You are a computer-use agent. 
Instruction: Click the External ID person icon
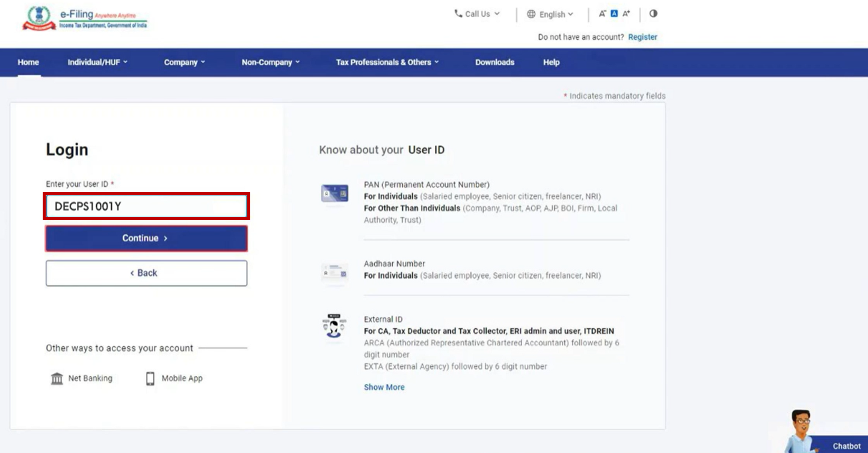[334, 328]
